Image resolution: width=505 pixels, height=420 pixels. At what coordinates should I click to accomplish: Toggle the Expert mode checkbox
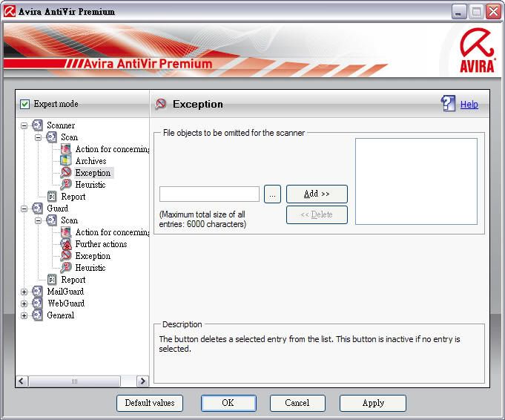click(24, 104)
